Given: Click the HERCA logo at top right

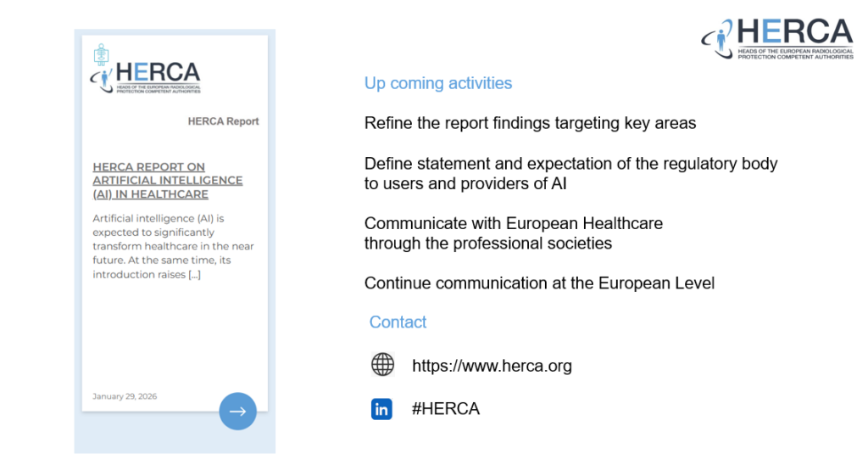Looking at the screenshot, I should (x=777, y=38).
